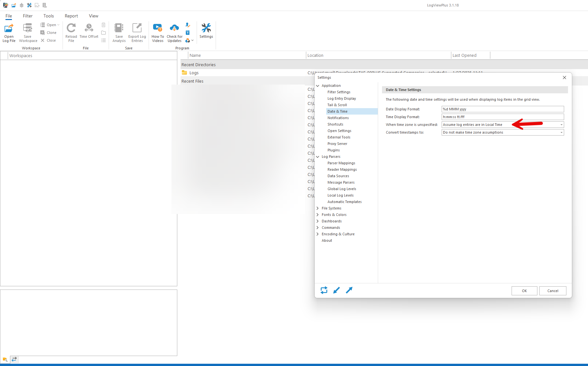Image resolution: width=588 pixels, height=366 pixels.
Task: Select Proxy Server in settings tree
Action: point(337,144)
